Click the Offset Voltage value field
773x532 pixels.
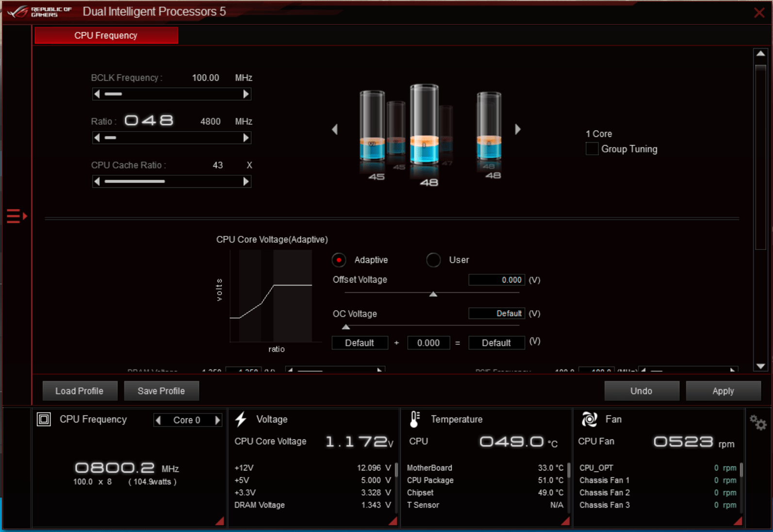pos(496,280)
